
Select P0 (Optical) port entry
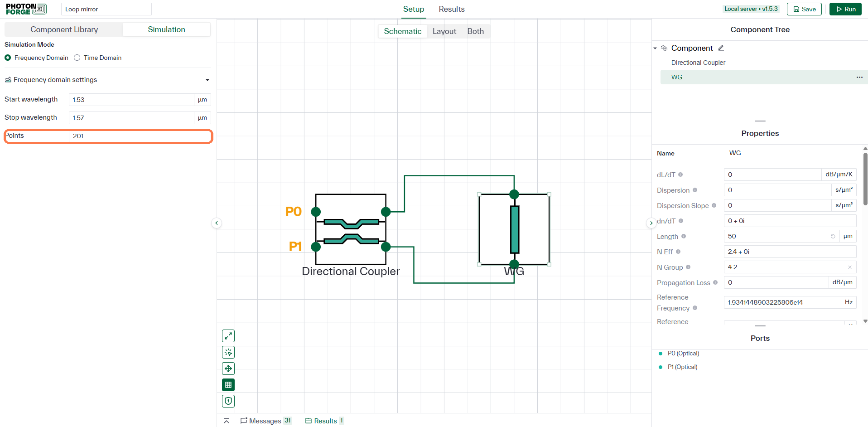(683, 353)
